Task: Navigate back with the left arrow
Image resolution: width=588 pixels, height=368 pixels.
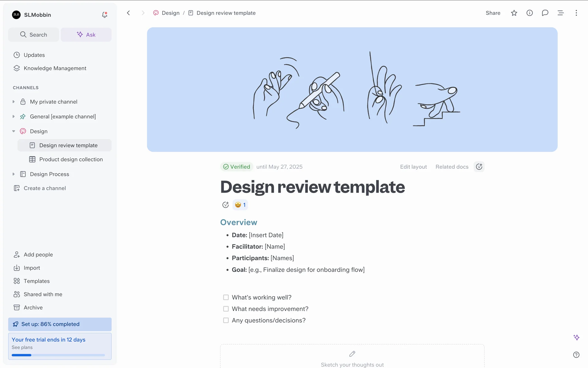Action: [x=129, y=13]
